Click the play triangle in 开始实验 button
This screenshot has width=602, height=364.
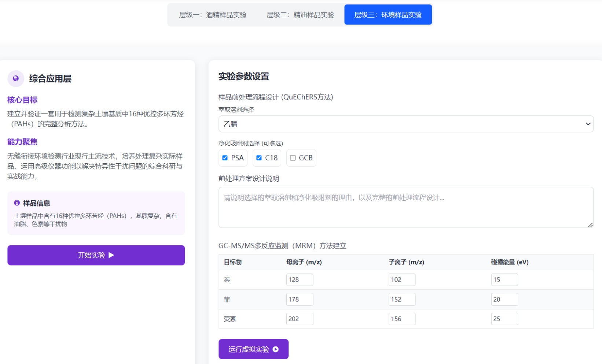pos(111,255)
